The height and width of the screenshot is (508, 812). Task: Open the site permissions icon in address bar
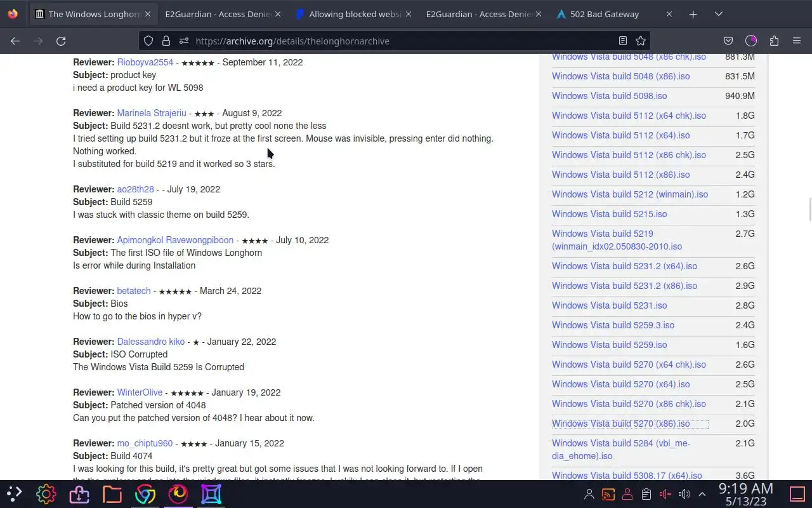pyautogui.click(x=184, y=41)
